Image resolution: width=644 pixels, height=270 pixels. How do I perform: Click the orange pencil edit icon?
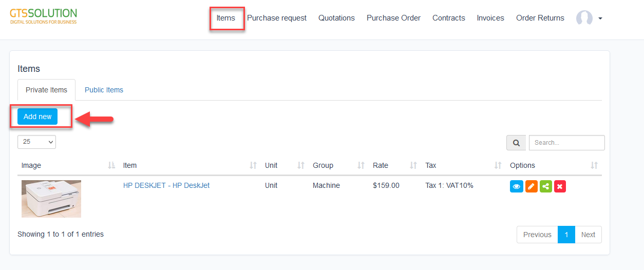pos(531,186)
